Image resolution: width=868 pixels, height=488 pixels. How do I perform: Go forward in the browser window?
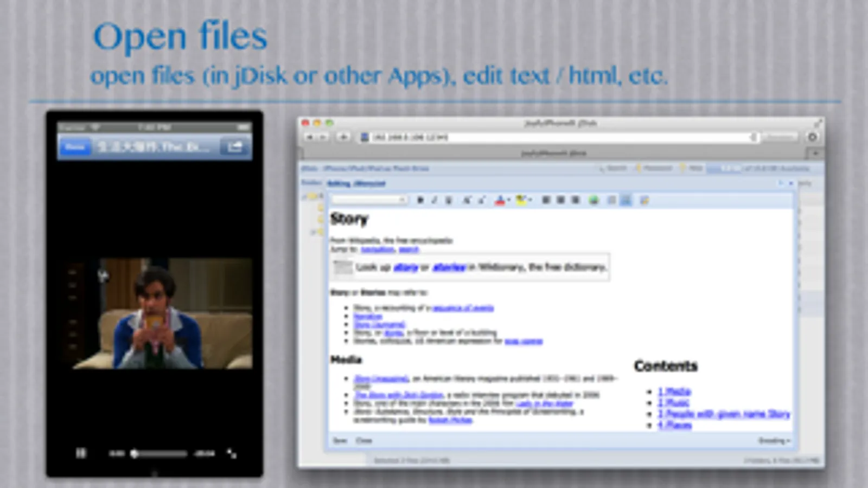323,137
